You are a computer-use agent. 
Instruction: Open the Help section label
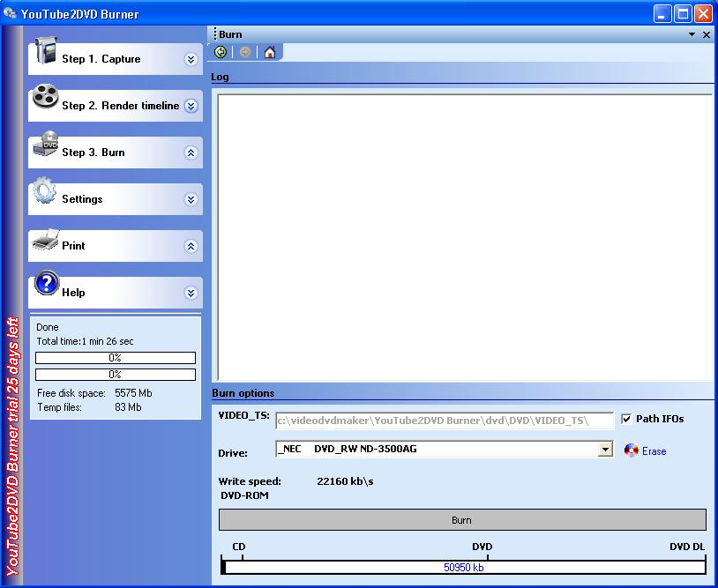pyautogui.click(x=73, y=293)
